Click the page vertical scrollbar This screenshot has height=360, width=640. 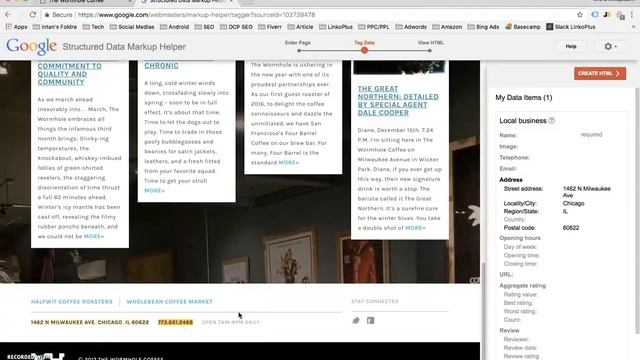[483, 310]
